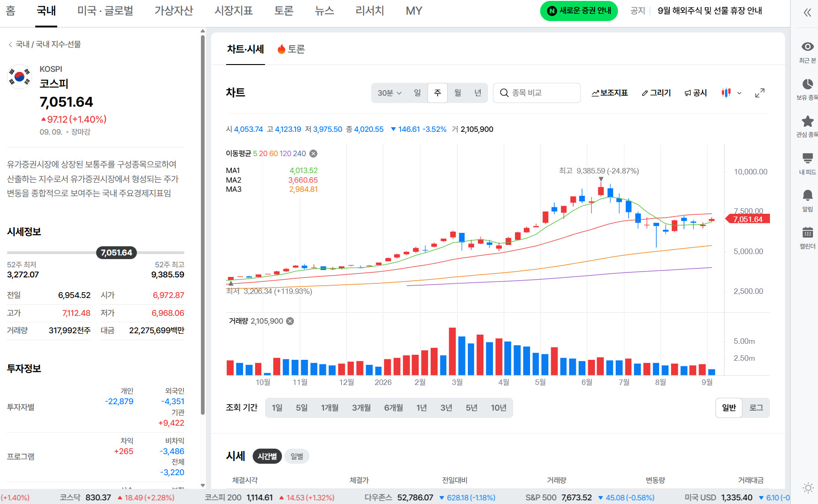Switch chart scale to 로그
Image resolution: width=818 pixels, height=504 pixels.
(x=756, y=408)
